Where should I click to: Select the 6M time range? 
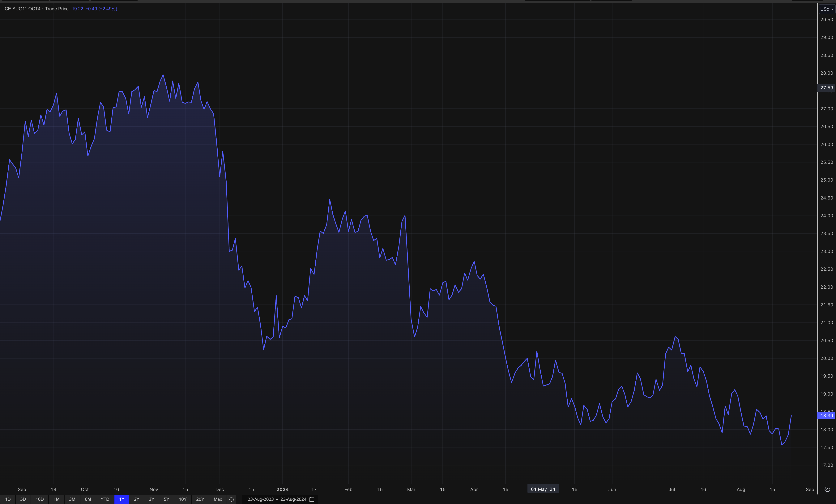click(x=88, y=499)
